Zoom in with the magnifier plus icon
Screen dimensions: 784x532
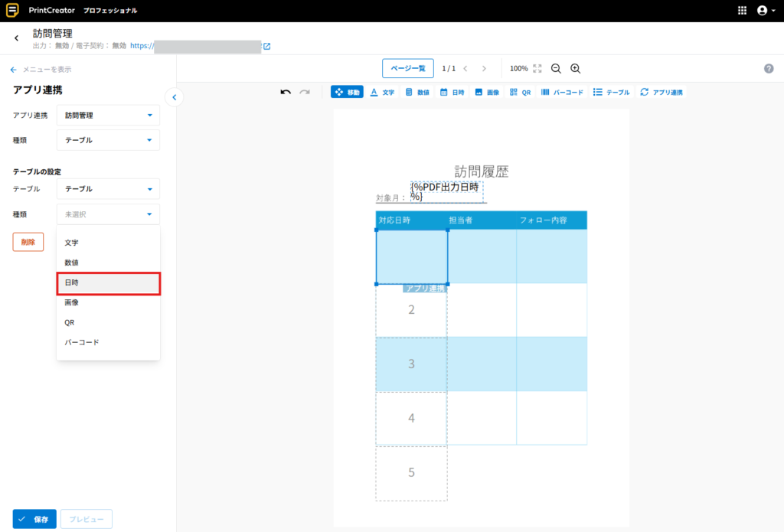point(576,68)
